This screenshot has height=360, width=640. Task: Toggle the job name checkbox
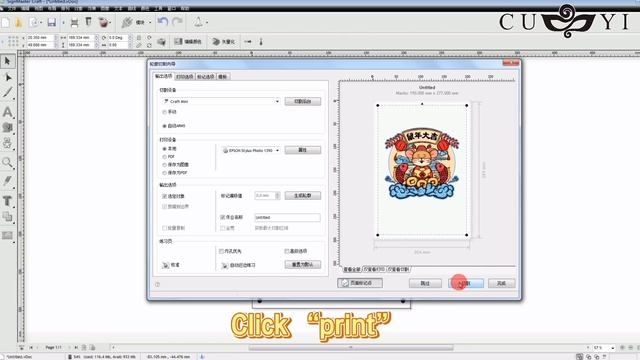(x=222, y=217)
